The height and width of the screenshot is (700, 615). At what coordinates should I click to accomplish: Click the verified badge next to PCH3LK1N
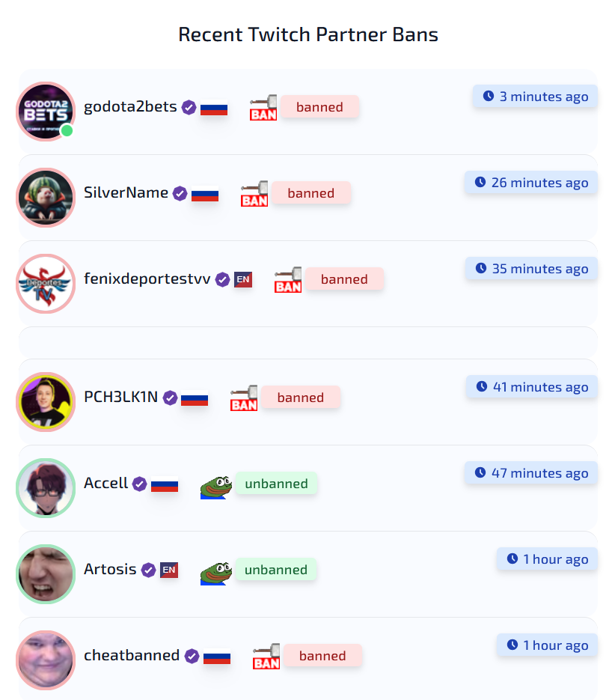(170, 398)
